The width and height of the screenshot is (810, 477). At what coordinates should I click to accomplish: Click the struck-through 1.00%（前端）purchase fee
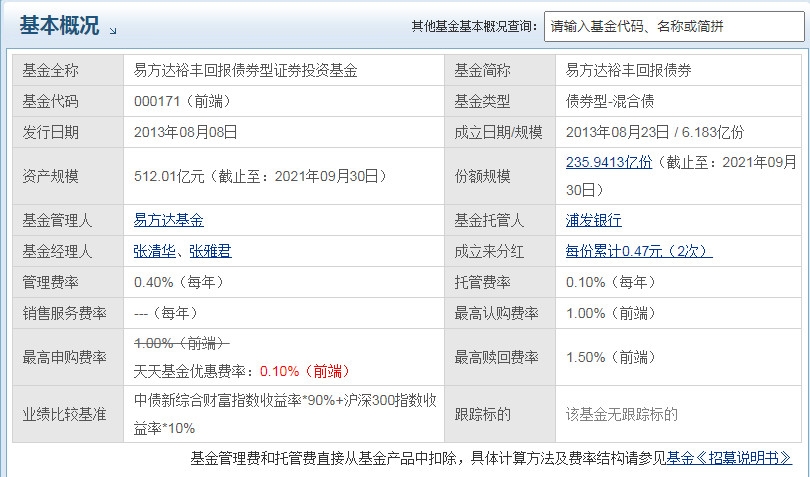tap(188, 343)
